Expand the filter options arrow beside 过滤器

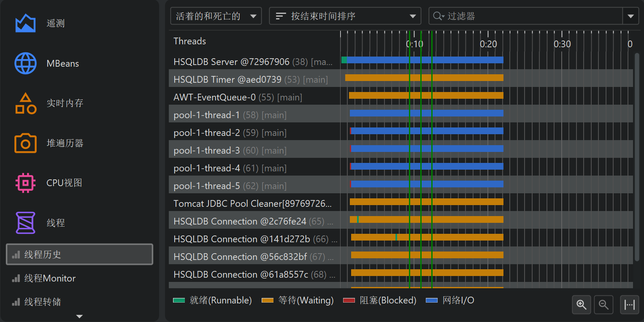(x=630, y=16)
